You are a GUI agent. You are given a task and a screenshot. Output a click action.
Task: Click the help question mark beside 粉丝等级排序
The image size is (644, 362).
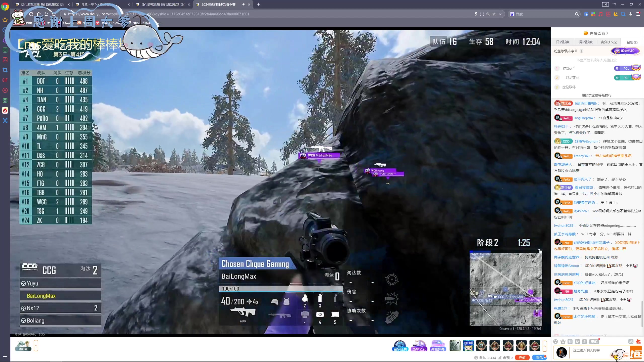click(581, 51)
